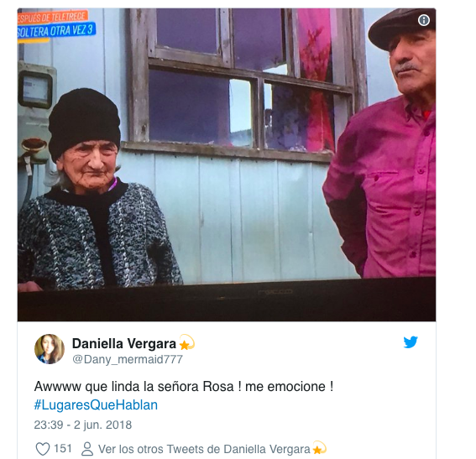Click the 151 likes count
This screenshot has width=476, height=459.
[x=63, y=448]
